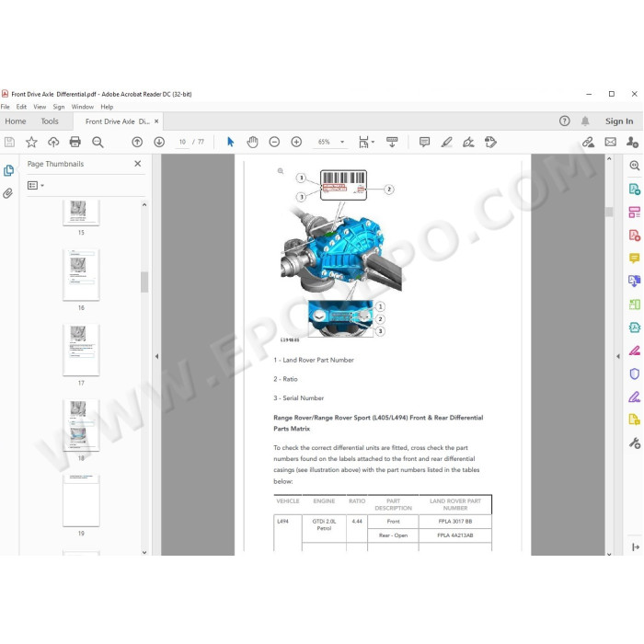This screenshot has width=644, height=644.
Task: Open the Attachments paperclip pane
Action: point(7,193)
